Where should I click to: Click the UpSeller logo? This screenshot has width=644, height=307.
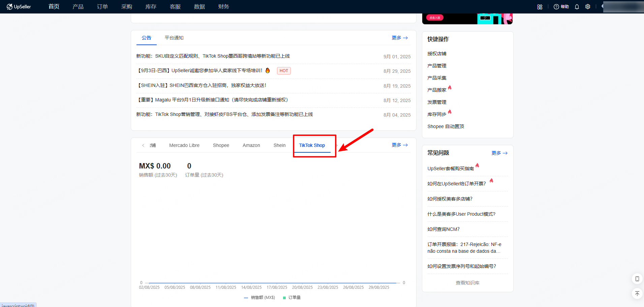click(19, 7)
